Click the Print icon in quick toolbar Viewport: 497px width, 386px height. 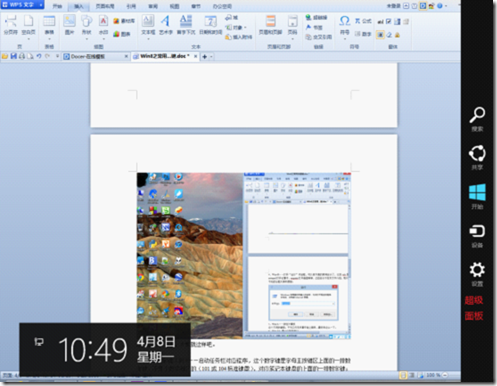click(22, 56)
